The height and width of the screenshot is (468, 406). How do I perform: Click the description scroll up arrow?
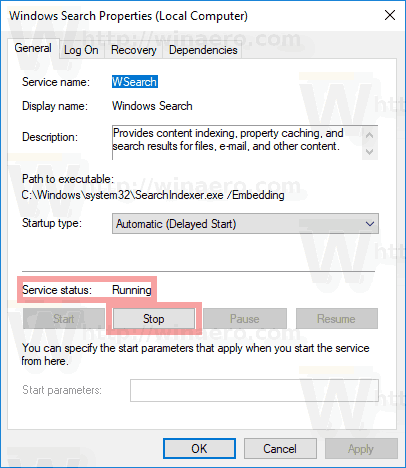click(x=369, y=135)
